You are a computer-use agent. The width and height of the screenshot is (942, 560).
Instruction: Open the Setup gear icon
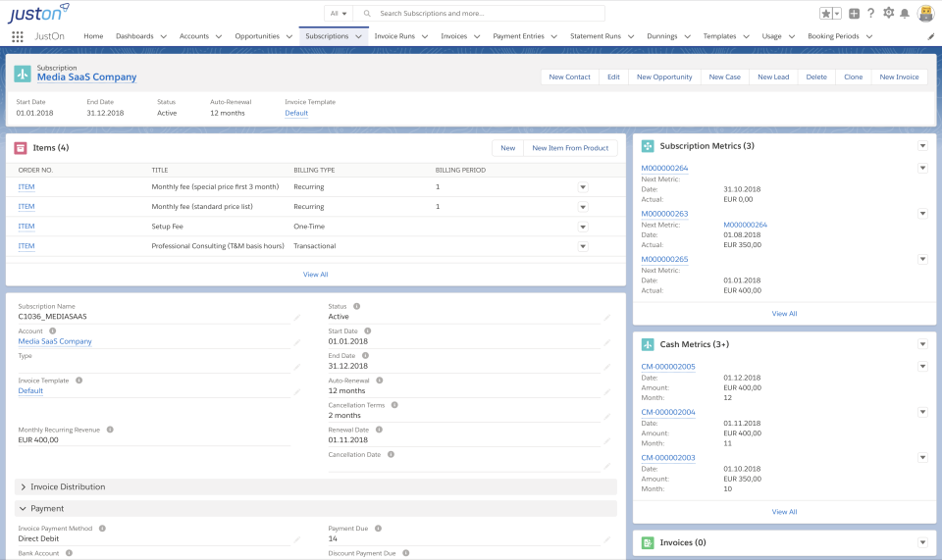pos(888,13)
